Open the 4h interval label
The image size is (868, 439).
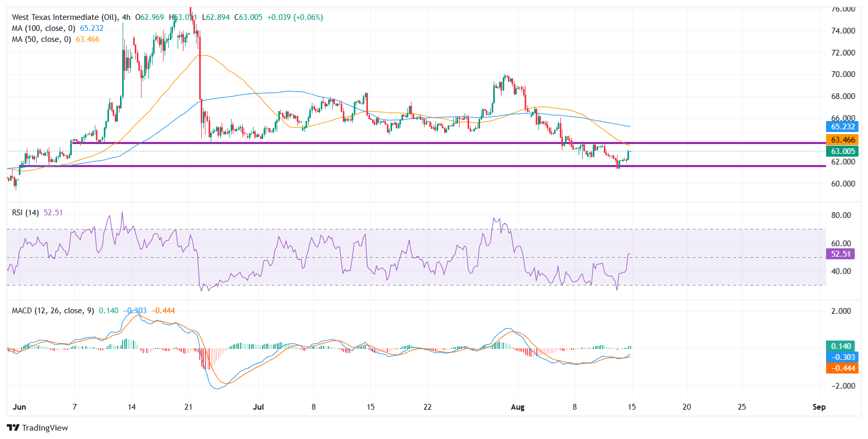126,17
